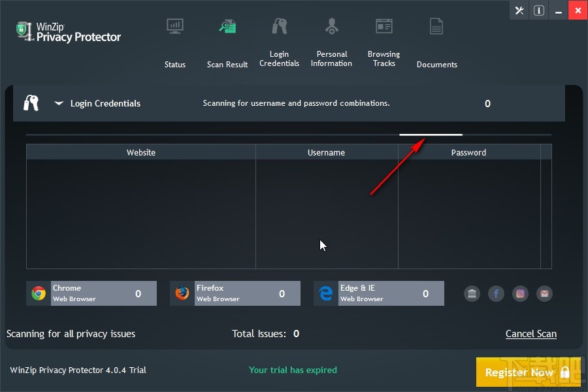Switch to Status tab label
Viewport: 588px width, 392px height.
point(174,65)
